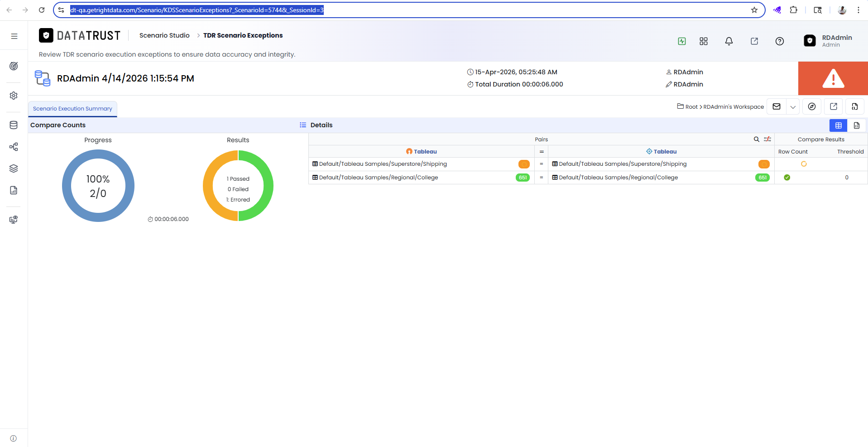Image resolution: width=868 pixels, height=447 pixels.
Task: Open the apps grid icon in header
Action: (704, 41)
